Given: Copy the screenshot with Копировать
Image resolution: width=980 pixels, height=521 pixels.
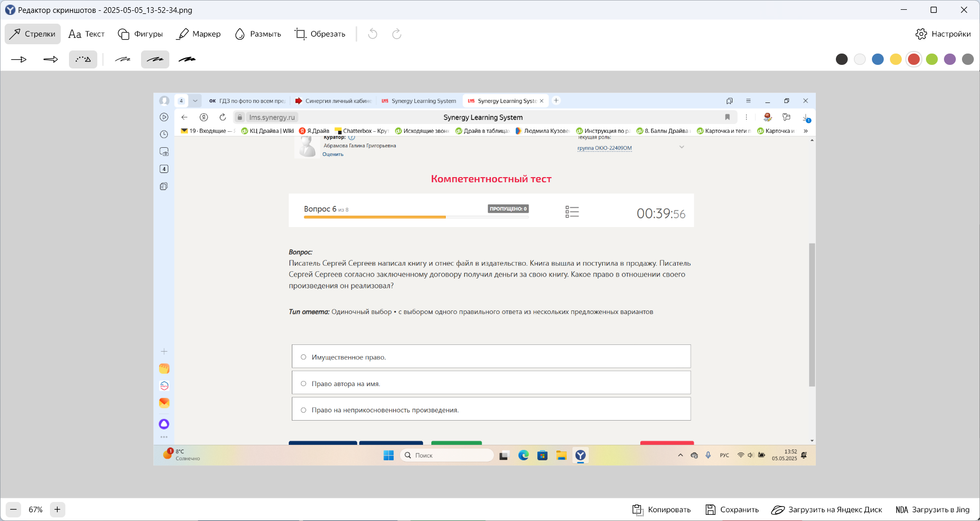Looking at the screenshot, I should click(661, 510).
